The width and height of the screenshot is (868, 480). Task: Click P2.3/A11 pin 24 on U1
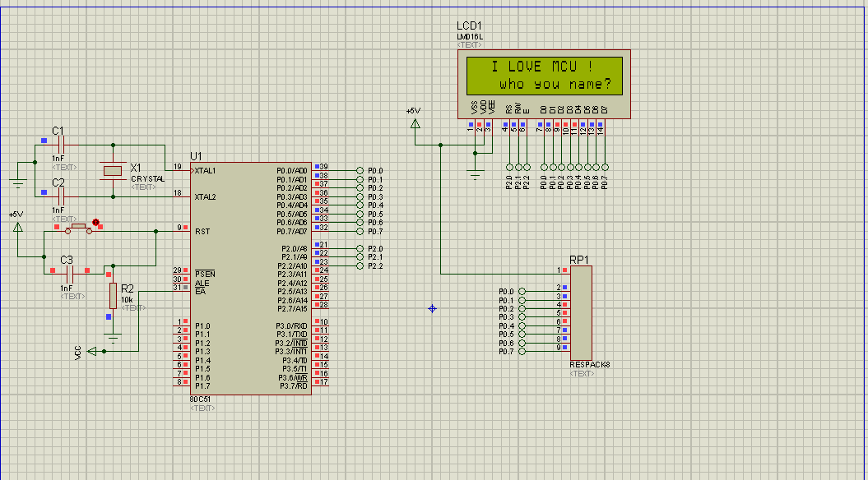tap(320, 274)
